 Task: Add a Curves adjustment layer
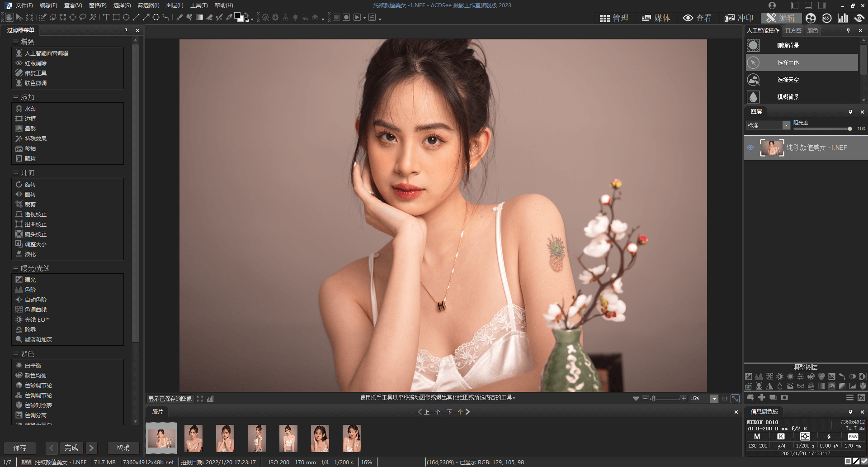[x=769, y=377]
